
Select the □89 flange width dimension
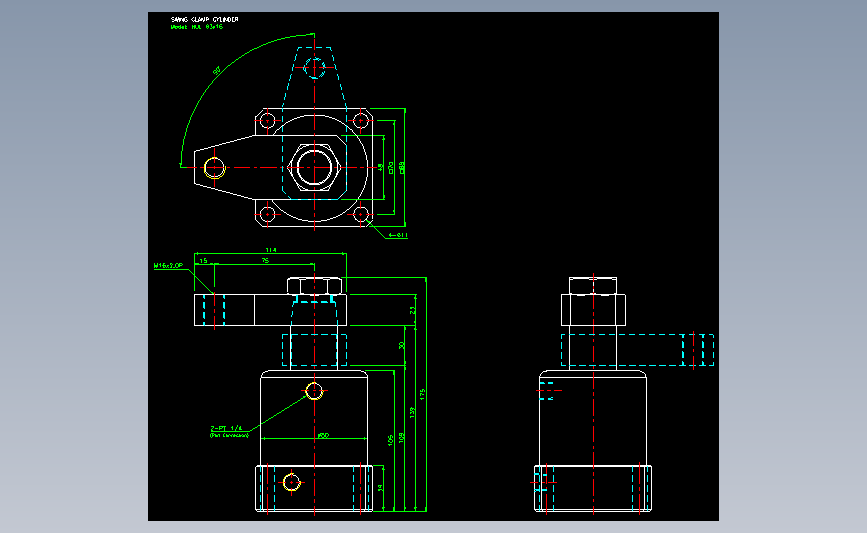click(x=401, y=168)
